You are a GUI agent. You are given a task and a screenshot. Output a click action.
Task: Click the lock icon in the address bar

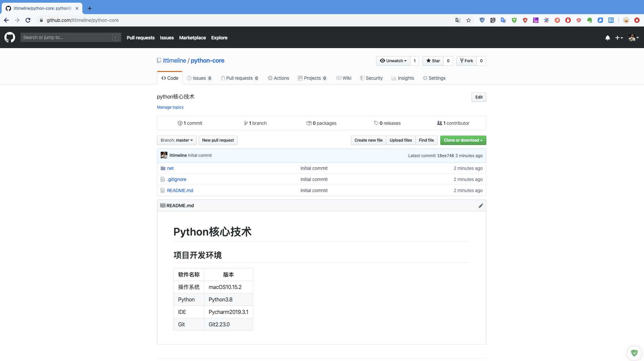41,20
